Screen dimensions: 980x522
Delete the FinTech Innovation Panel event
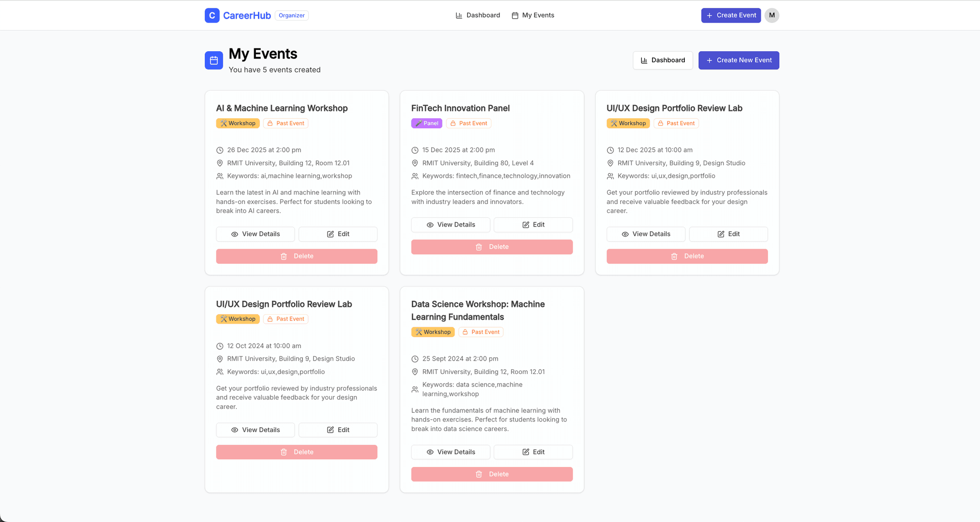(491, 247)
